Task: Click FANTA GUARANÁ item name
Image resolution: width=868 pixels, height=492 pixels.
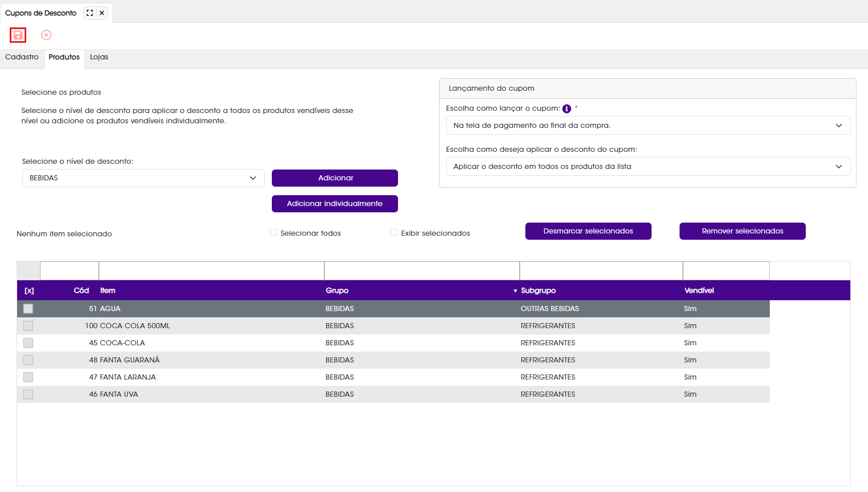Action: [x=130, y=360]
